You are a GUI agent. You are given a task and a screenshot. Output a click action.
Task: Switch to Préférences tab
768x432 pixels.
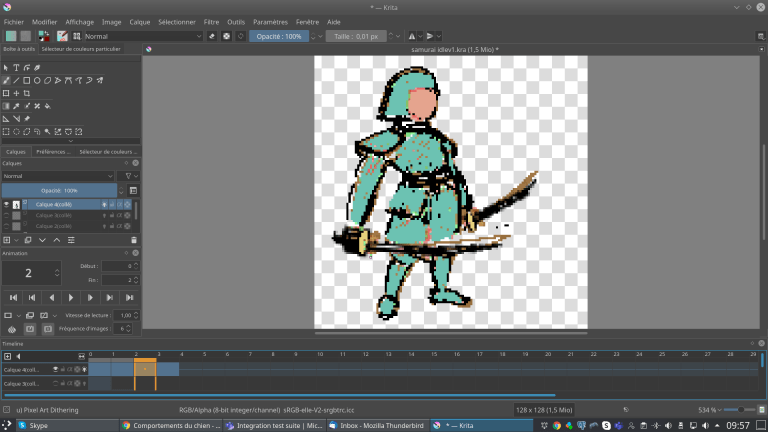tap(53, 152)
